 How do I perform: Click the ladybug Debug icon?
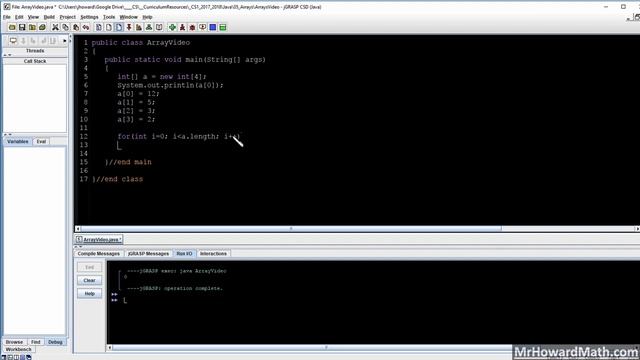coord(192,27)
